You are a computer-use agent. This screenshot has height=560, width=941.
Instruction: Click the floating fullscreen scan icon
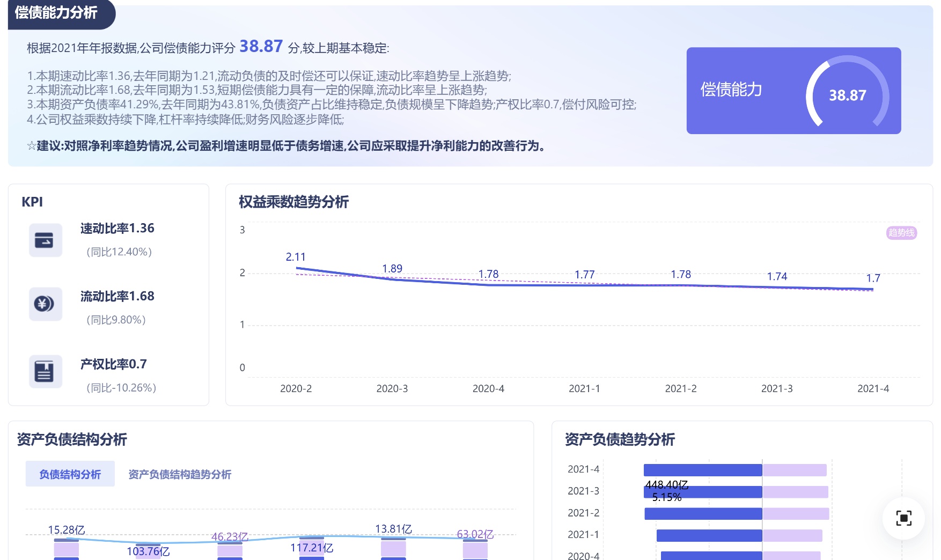click(903, 518)
